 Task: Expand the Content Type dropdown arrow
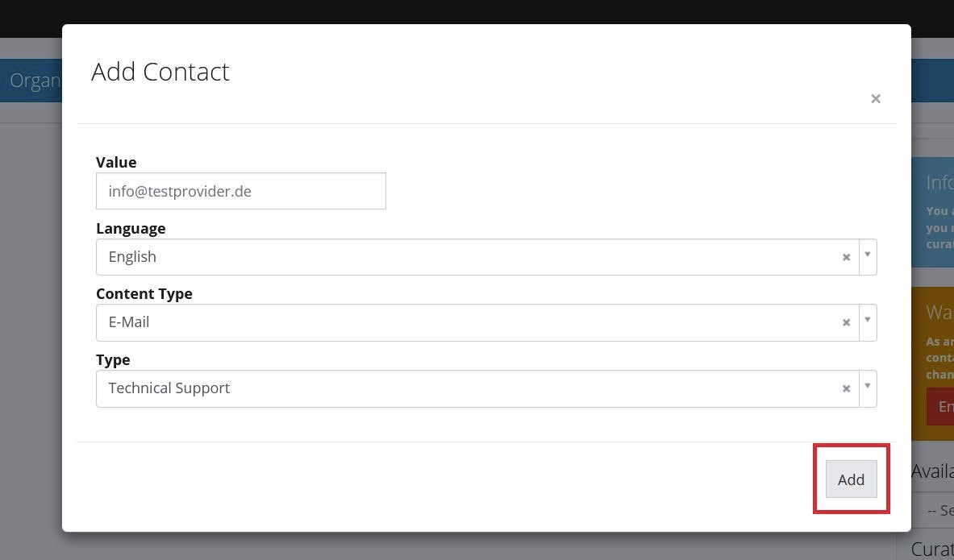[868, 321]
